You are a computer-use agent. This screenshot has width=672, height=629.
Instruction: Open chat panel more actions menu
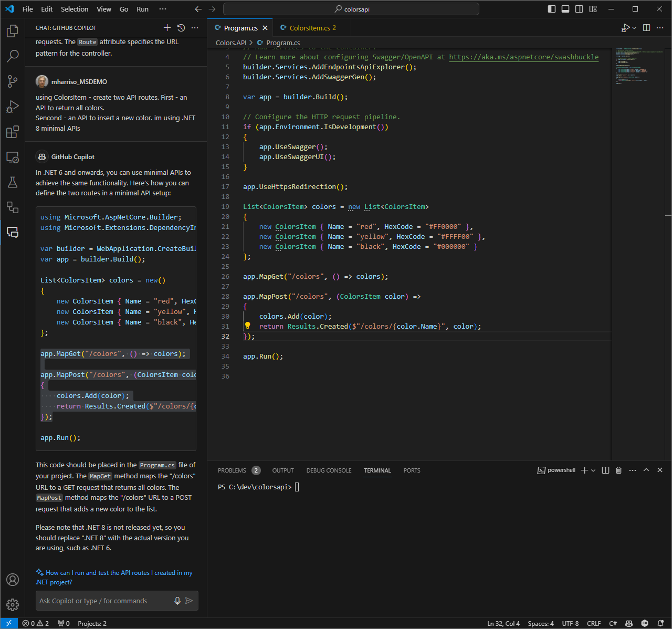click(x=195, y=28)
